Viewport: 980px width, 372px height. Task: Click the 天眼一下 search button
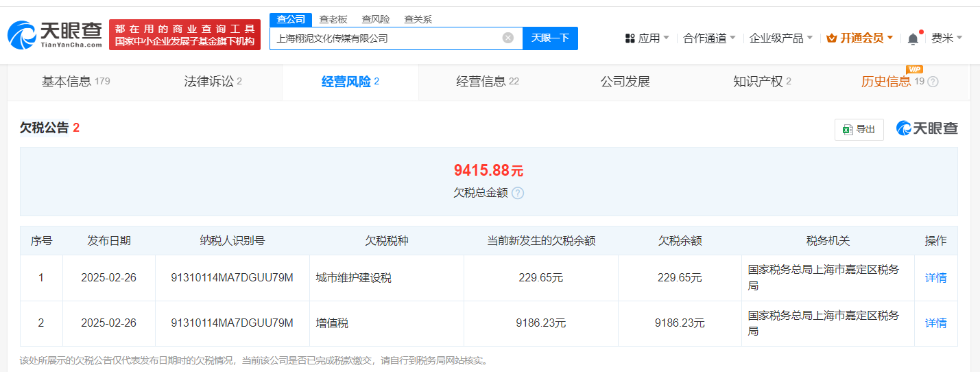click(550, 38)
